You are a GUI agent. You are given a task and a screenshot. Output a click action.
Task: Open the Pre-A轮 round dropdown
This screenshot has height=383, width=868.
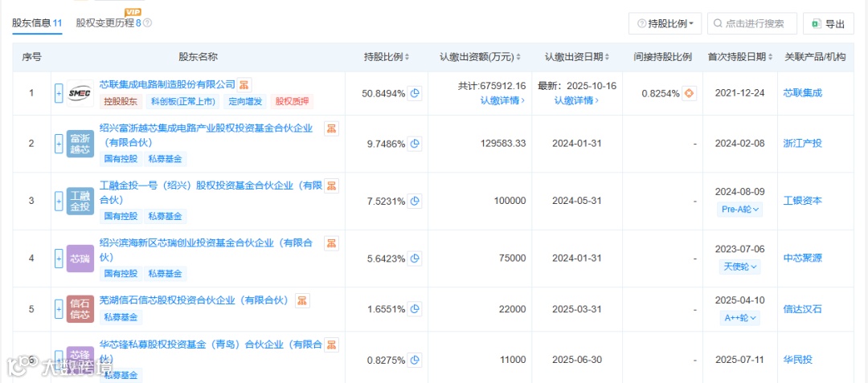coord(739,210)
